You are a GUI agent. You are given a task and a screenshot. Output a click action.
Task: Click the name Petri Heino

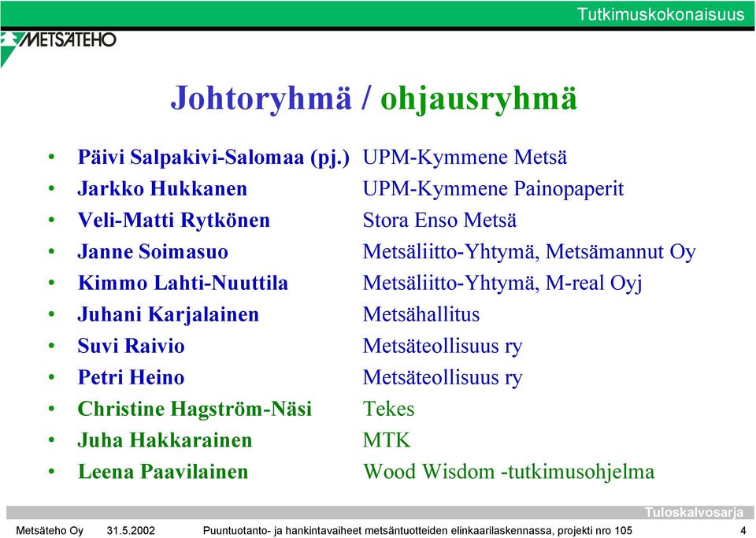pyautogui.click(x=131, y=377)
